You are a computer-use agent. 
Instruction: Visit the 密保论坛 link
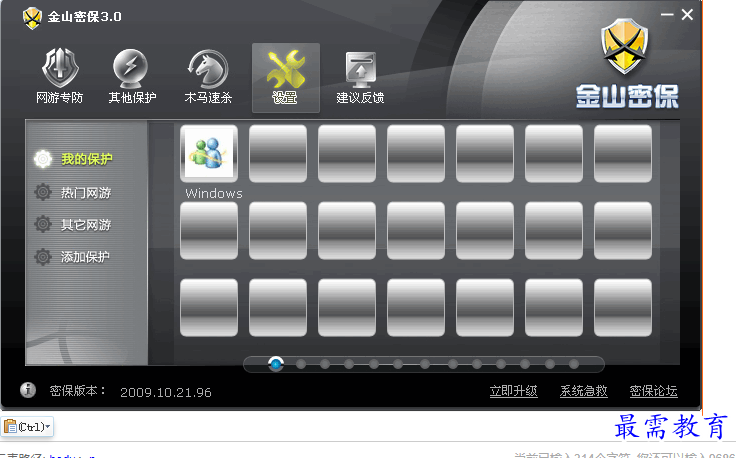tap(653, 391)
